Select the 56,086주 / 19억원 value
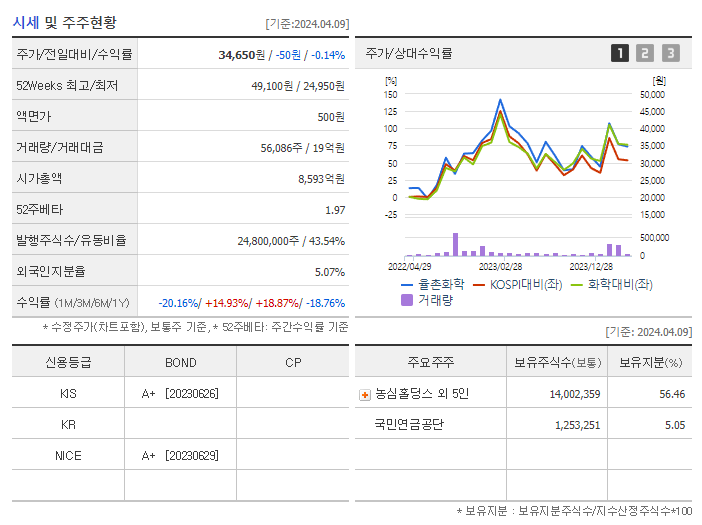The height and width of the screenshot is (525, 702). [303, 148]
